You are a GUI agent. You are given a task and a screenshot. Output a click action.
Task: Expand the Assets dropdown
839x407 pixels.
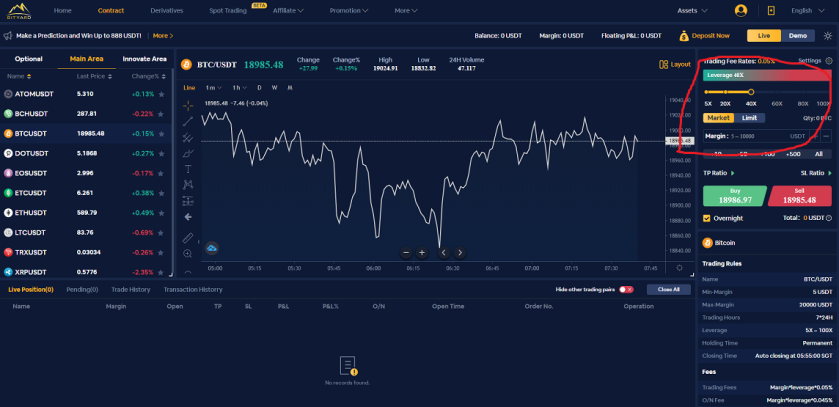click(x=692, y=10)
